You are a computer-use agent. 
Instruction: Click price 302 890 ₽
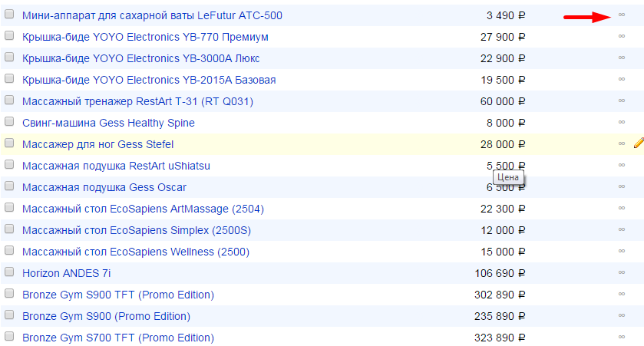tap(500, 295)
